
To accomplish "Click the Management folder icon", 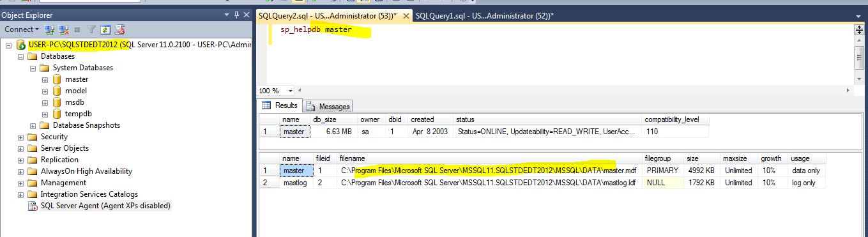I will 33,183.
